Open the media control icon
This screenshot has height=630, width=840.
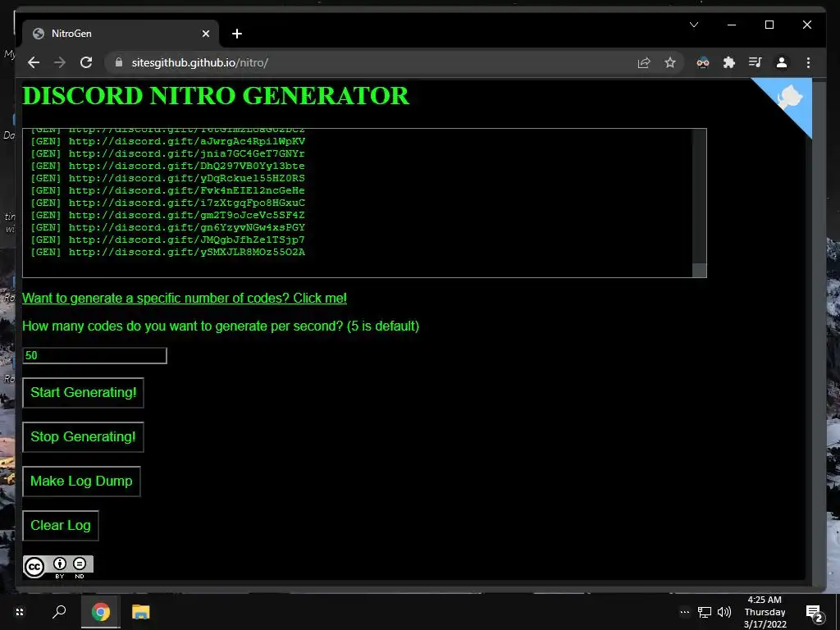point(756,62)
